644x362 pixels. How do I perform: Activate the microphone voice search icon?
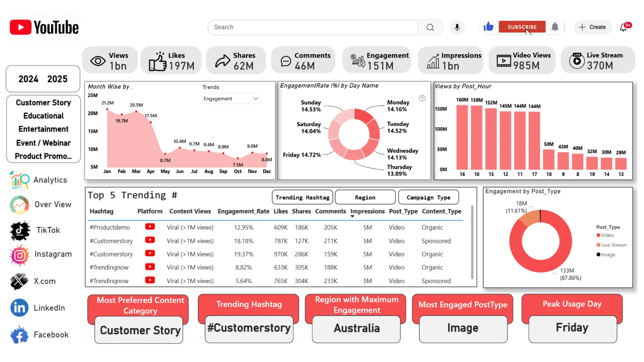point(457,27)
